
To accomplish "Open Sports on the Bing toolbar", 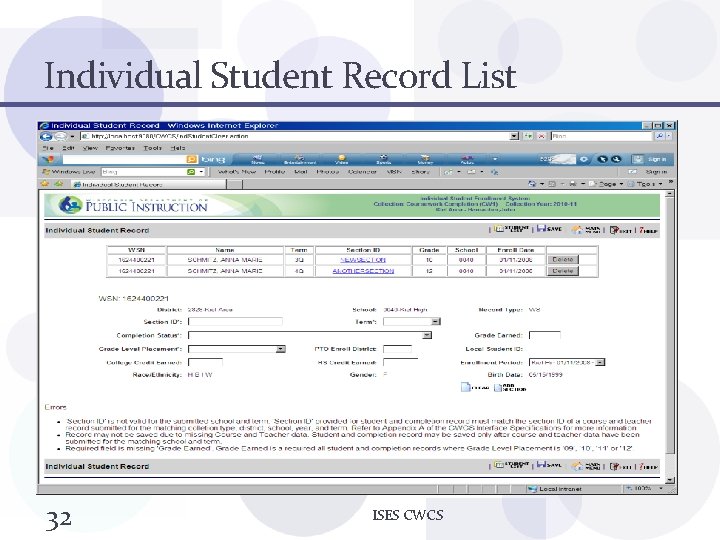I will click(383, 159).
